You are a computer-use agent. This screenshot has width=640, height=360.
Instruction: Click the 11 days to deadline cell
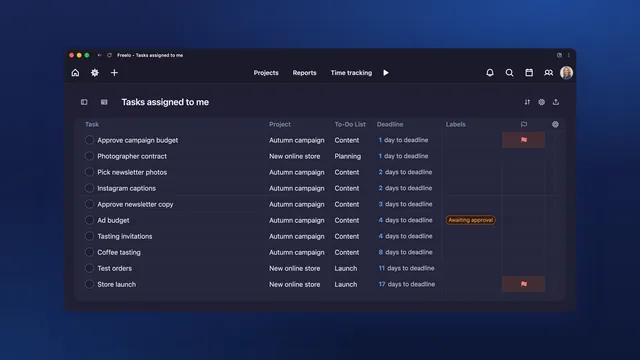point(406,268)
